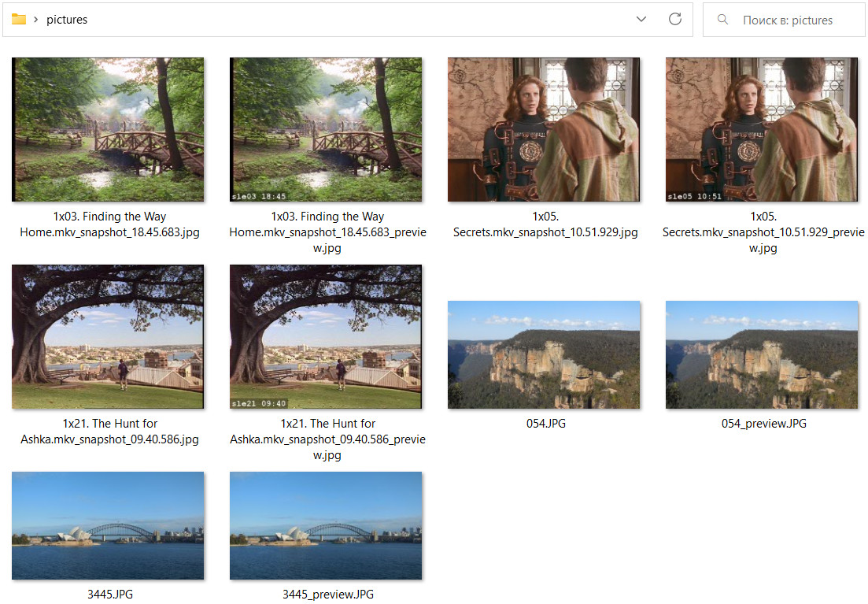The height and width of the screenshot is (604, 868).
Task: Select the 054.JPG cliff thumbnail
Action: [544, 354]
